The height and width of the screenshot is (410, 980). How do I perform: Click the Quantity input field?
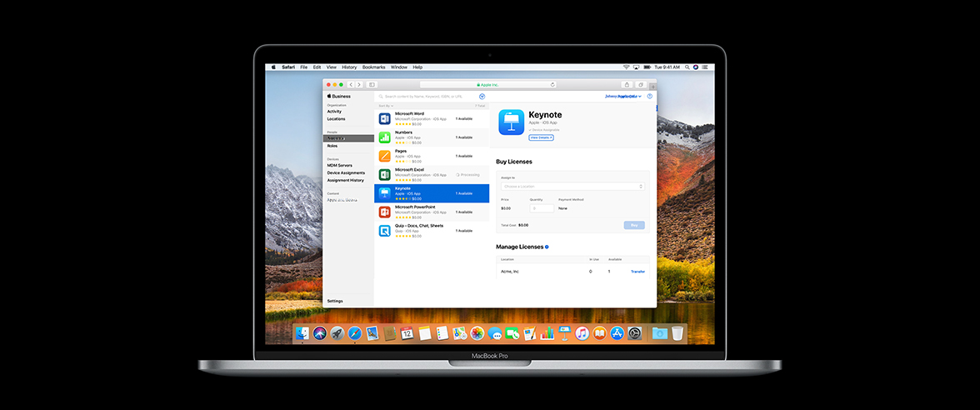[x=542, y=208]
